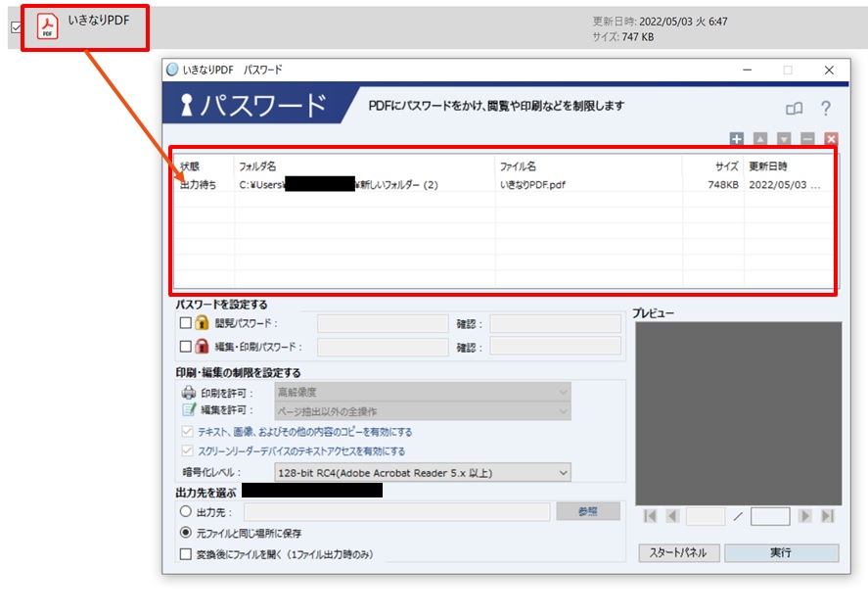
Task: Click the gray preview pane
Action: 739,413
